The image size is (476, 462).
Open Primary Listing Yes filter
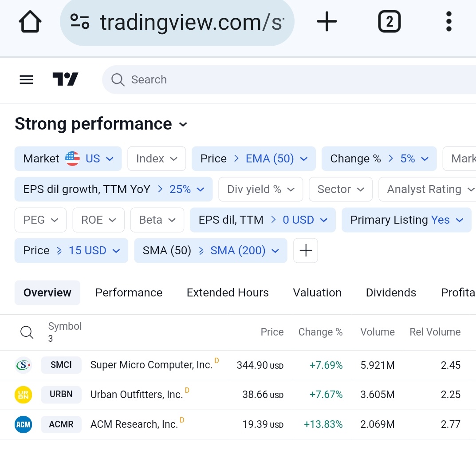click(x=407, y=220)
